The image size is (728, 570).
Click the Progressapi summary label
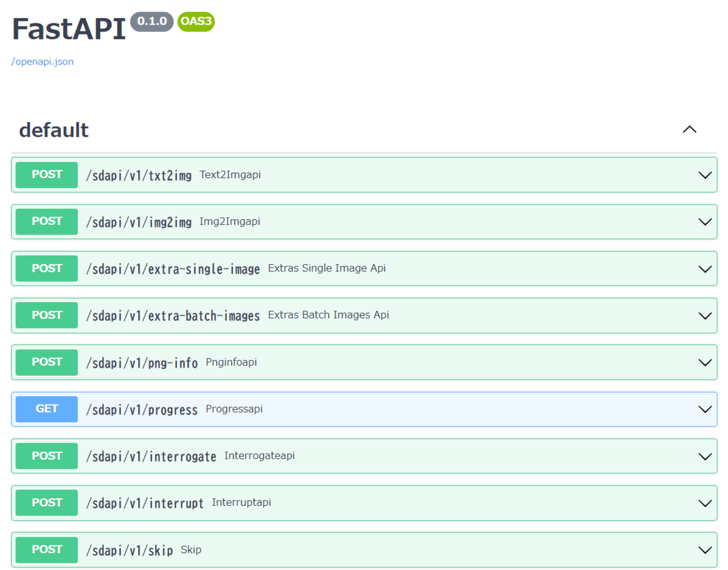click(234, 409)
